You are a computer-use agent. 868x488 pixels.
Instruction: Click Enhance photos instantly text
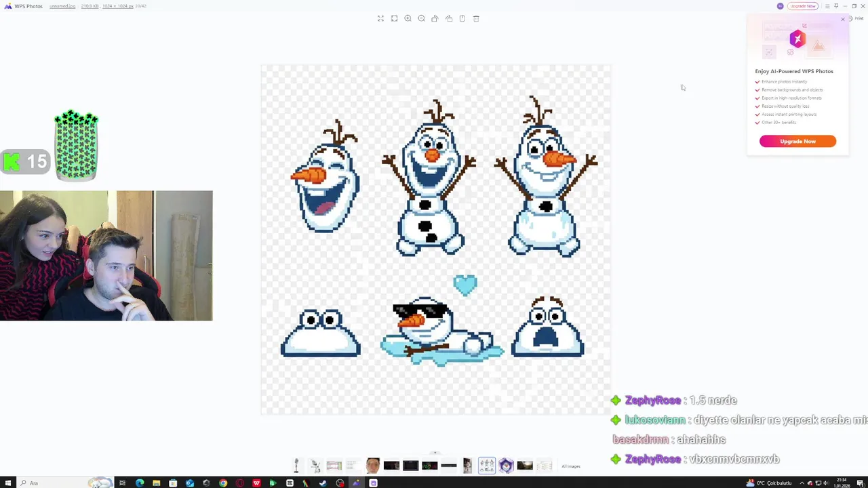785,82
